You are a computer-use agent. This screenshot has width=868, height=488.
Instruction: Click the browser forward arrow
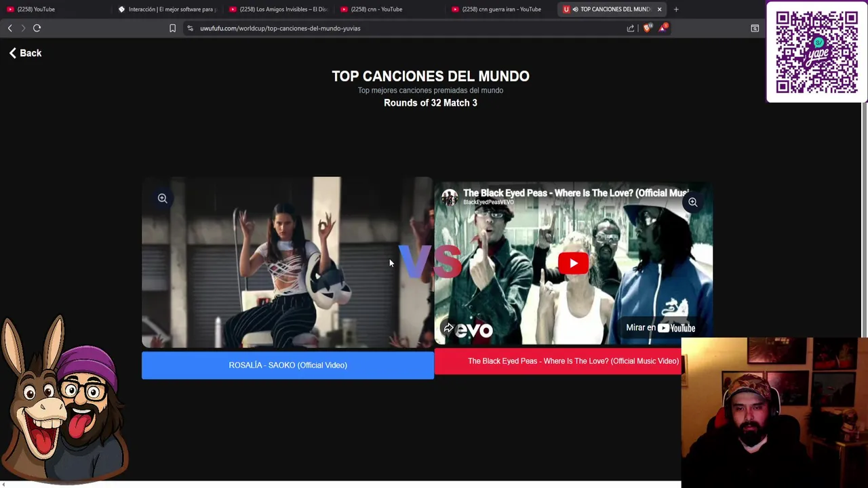(23, 28)
